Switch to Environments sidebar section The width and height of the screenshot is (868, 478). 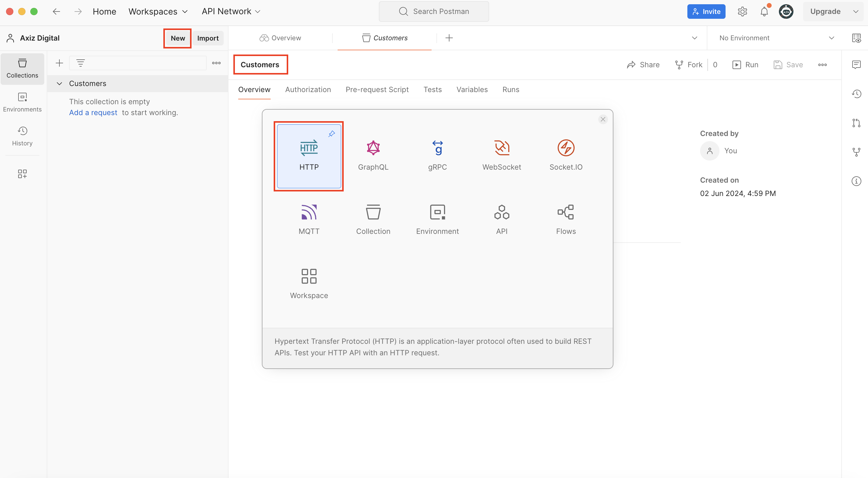pos(22,103)
